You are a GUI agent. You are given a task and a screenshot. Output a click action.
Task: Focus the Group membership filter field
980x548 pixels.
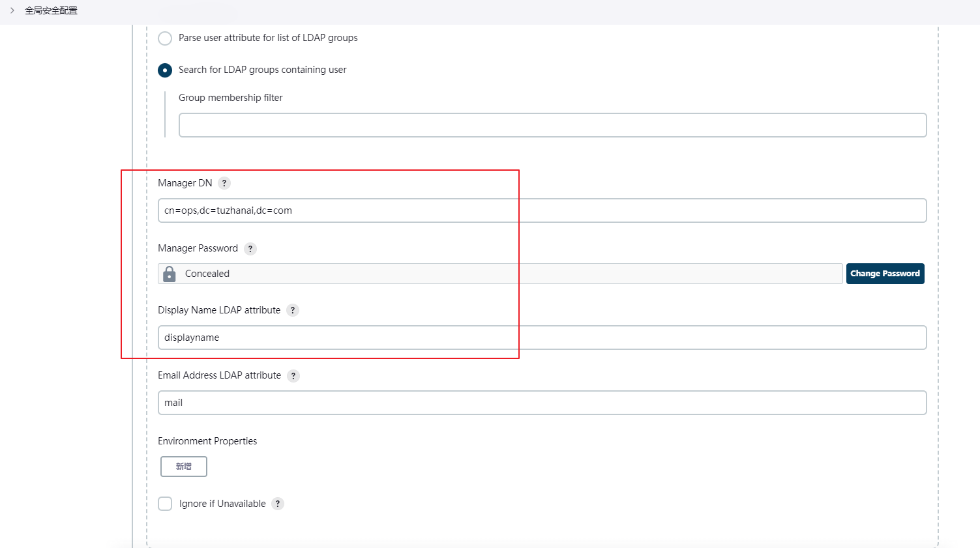click(552, 125)
